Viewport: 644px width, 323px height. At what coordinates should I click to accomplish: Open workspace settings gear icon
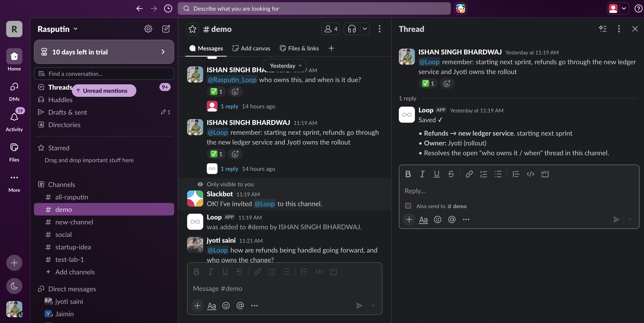click(x=148, y=29)
